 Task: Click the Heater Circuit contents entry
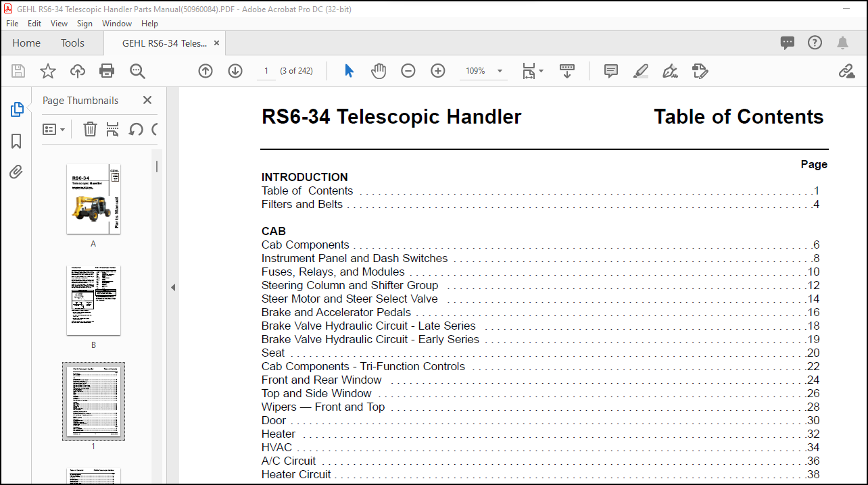540,474
